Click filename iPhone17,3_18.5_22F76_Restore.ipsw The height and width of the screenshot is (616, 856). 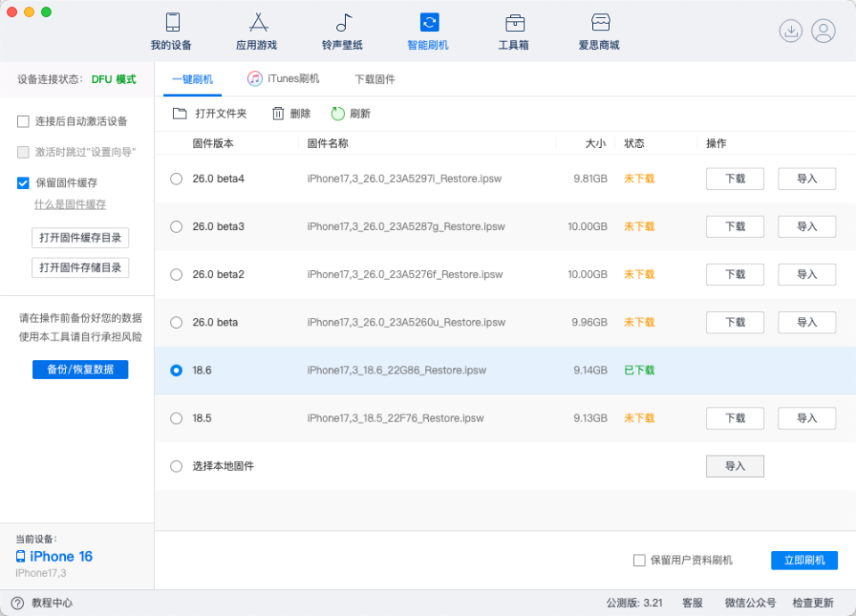(395, 418)
